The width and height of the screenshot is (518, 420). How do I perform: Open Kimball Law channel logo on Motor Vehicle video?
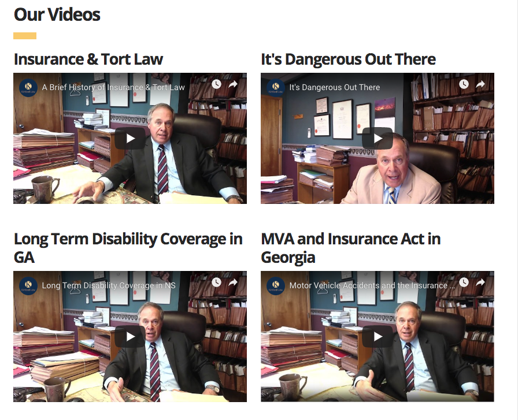276,285
